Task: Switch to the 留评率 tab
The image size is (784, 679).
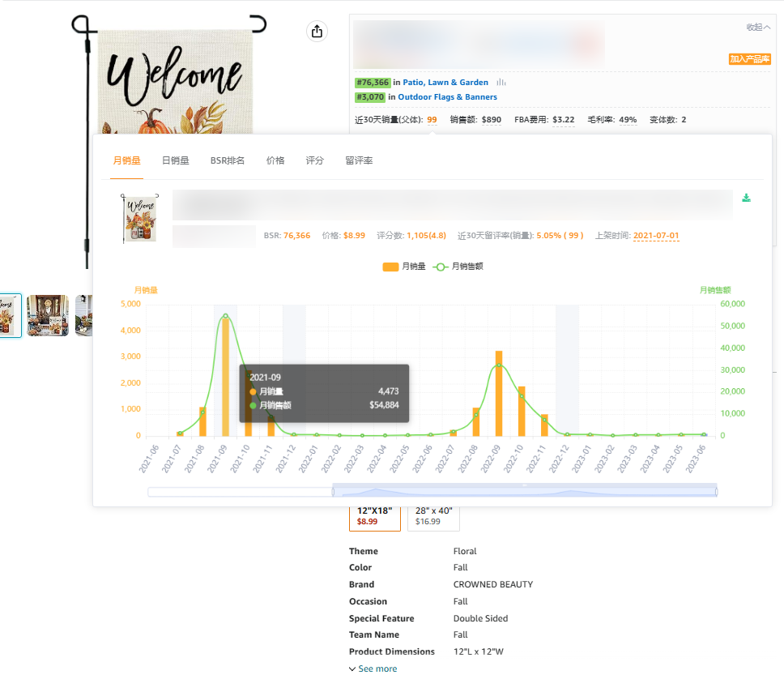Action: tap(359, 160)
